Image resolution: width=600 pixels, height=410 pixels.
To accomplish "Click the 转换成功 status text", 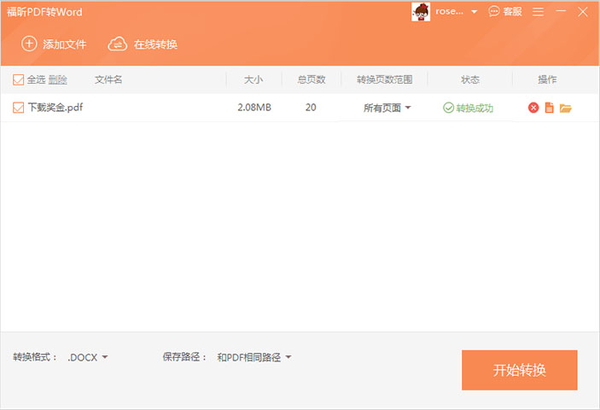I will [474, 108].
